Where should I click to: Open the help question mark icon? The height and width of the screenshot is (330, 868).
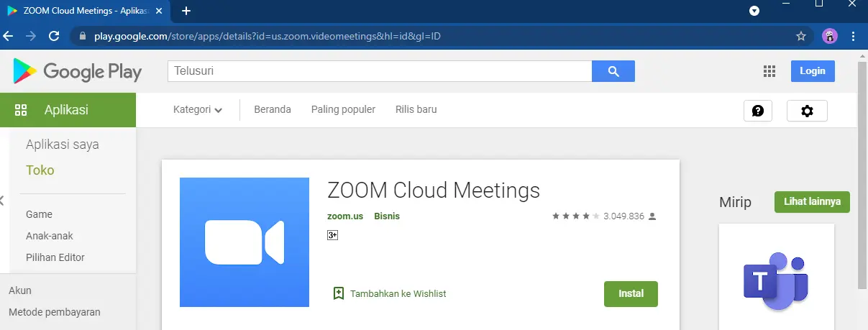(x=757, y=111)
